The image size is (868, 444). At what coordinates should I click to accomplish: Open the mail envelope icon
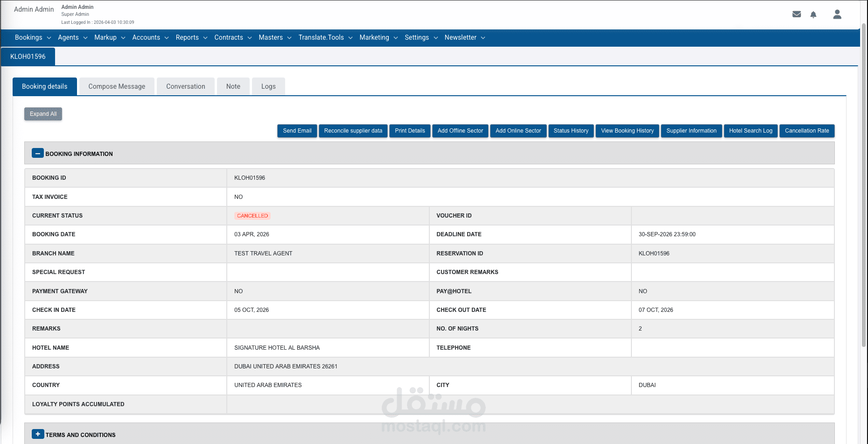(797, 14)
